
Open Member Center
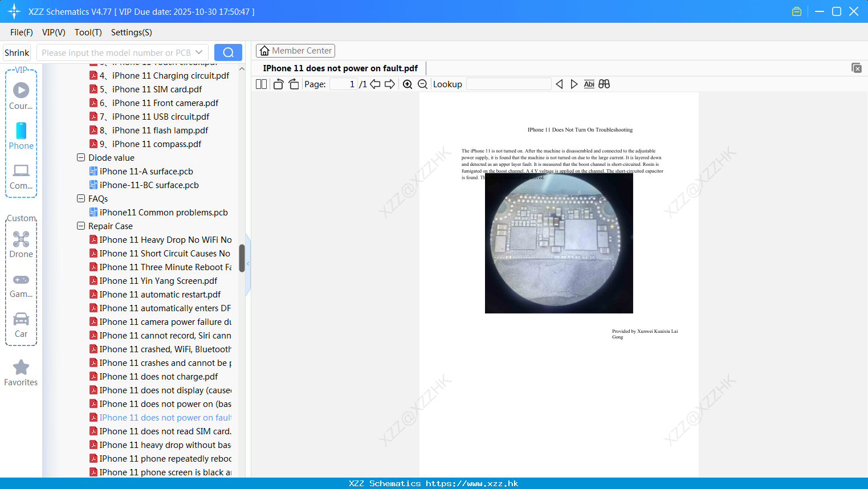(295, 51)
